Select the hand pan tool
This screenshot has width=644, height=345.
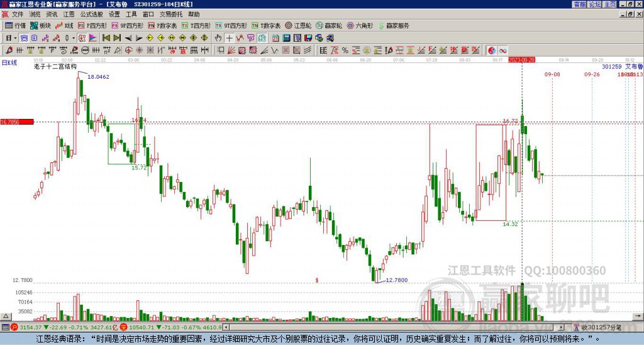[x=218, y=38]
